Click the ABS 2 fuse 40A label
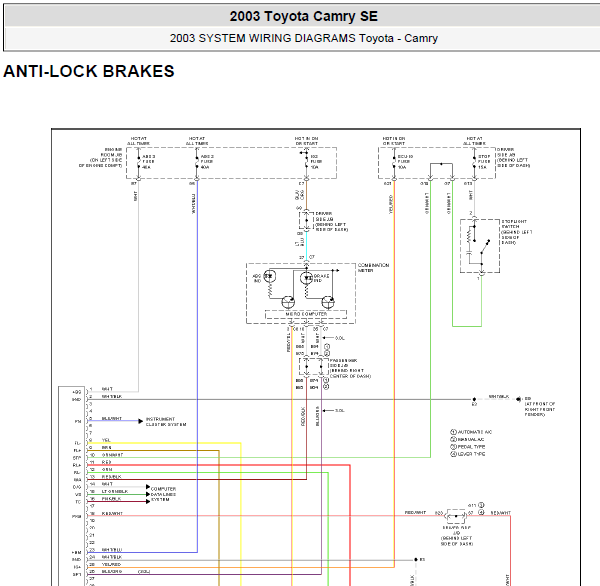Viewport: 600px width, 586px height. click(207, 162)
